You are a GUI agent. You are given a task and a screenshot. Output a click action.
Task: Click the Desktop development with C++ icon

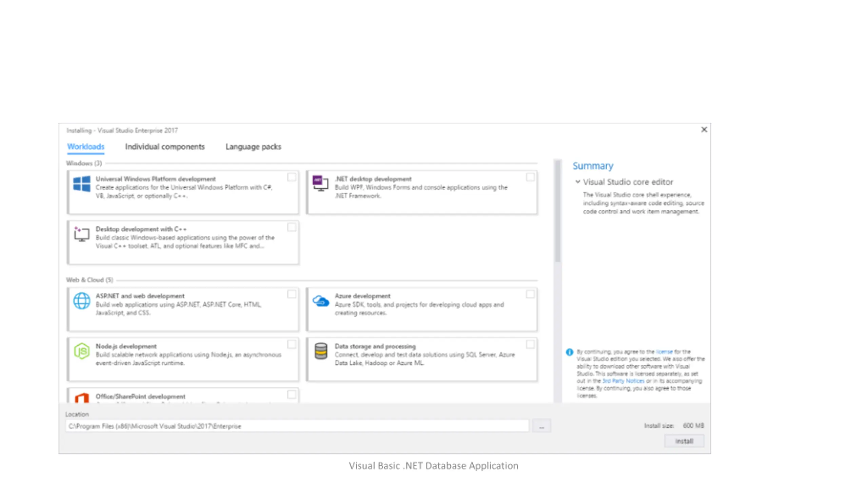click(81, 234)
